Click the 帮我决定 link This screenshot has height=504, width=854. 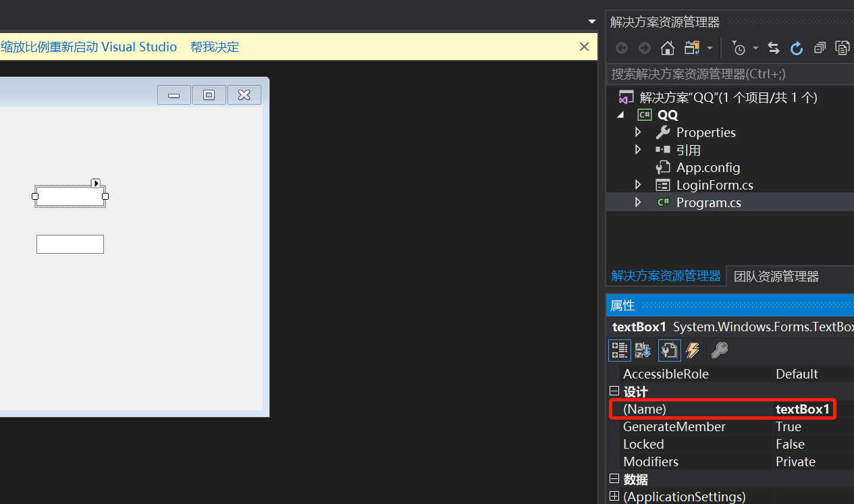pos(215,47)
